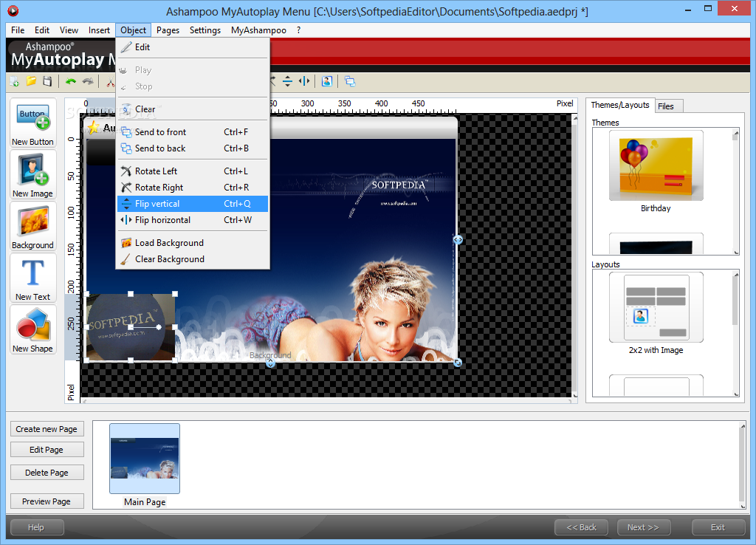Click the right-edge resize handle of the canvas
The width and height of the screenshot is (756, 545).
click(458, 239)
